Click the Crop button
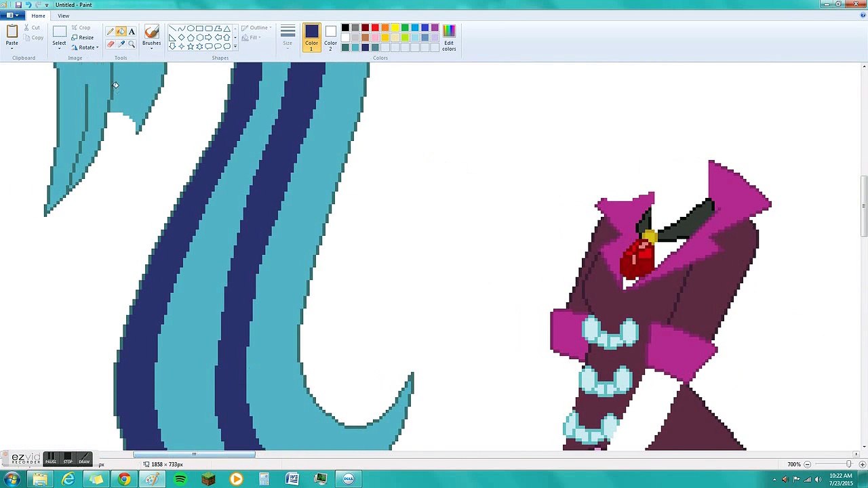Viewport: 868px width, 488px height. click(81, 28)
